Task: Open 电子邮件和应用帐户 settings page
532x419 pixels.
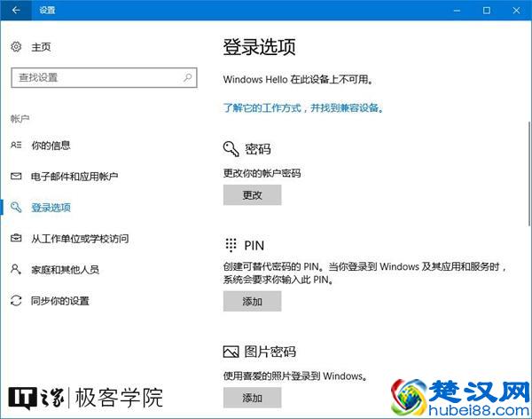Action: pyautogui.click(x=74, y=176)
